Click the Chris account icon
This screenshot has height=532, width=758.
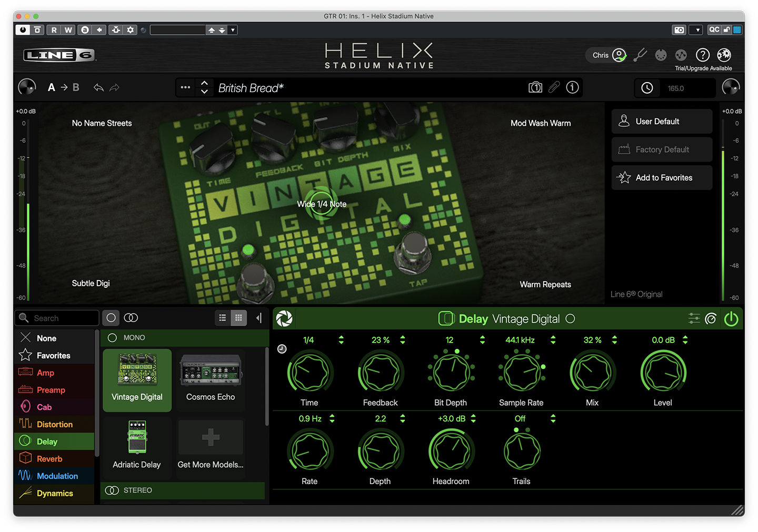[620, 55]
